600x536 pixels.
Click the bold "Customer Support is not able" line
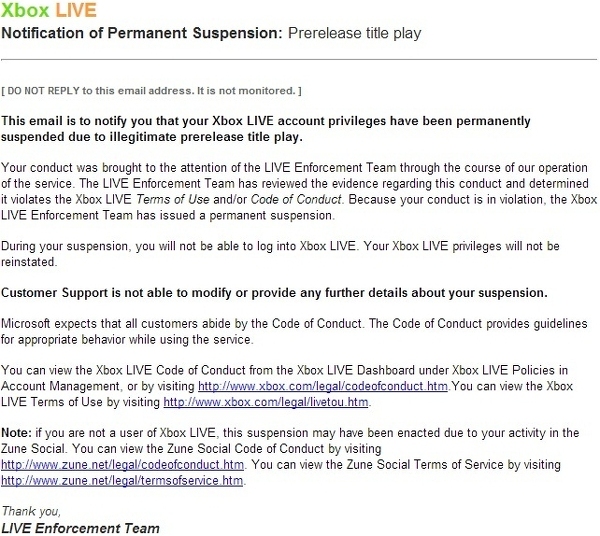pyautogui.click(x=276, y=292)
